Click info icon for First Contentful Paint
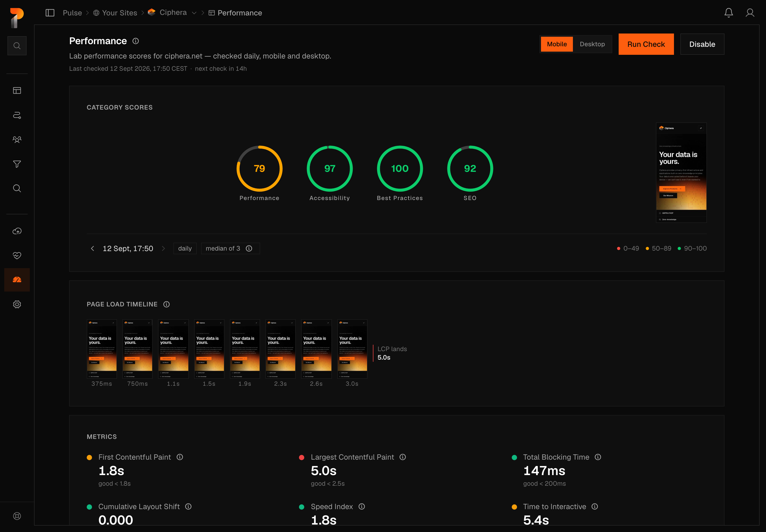Viewport: 766px width, 532px height. click(180, 457)
